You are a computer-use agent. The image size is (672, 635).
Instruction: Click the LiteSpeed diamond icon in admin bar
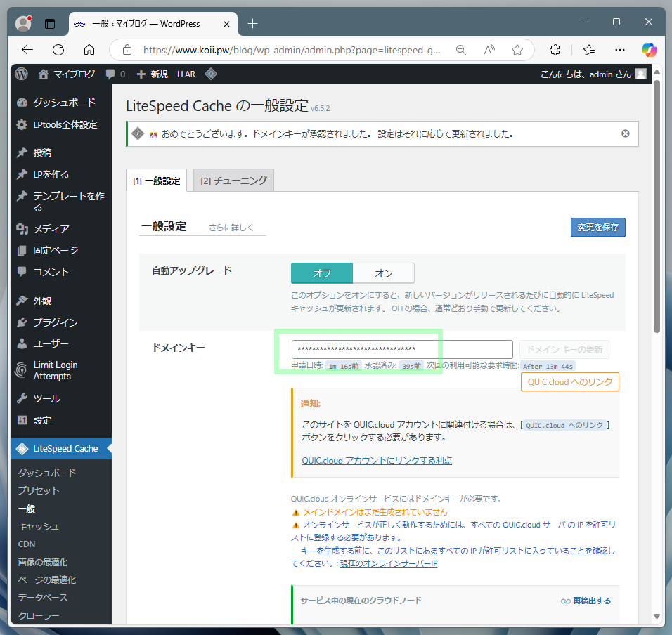coord(211,74)
